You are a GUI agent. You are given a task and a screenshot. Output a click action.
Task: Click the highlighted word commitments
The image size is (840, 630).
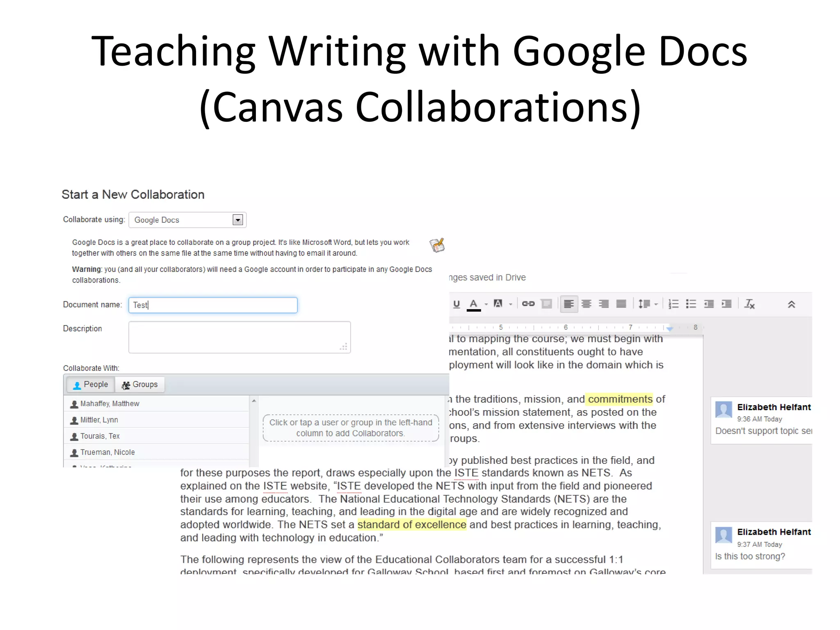(620, 399)
